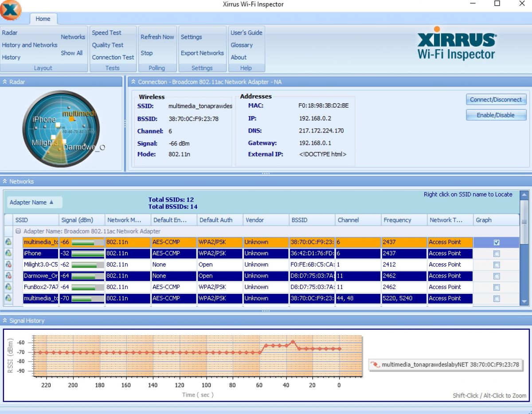Click the signal strength bar for iPhone

[x=87, y=254]
